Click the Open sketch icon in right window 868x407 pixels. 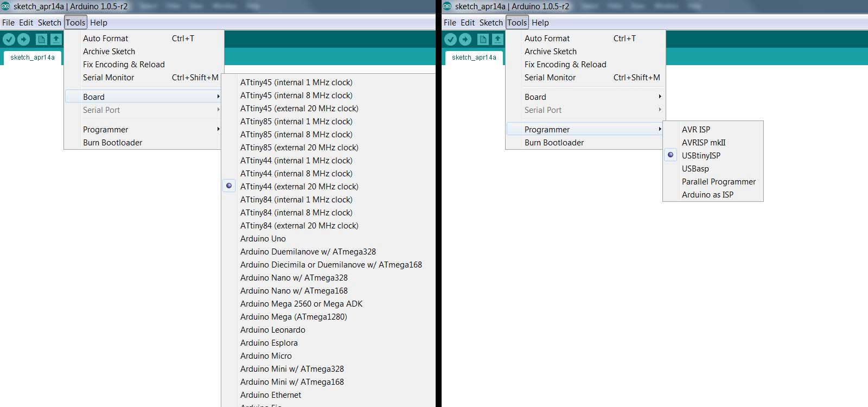[x=497, y=39]
